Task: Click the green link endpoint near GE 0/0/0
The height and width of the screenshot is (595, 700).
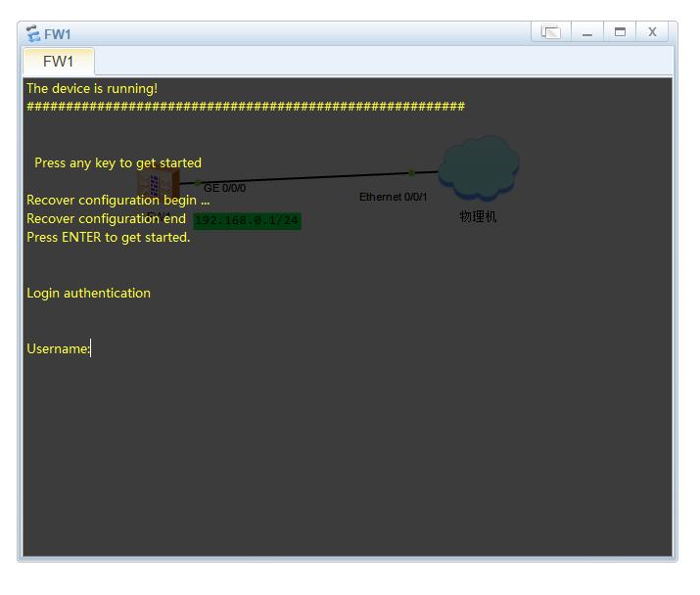Action: [x=198, y=182]
